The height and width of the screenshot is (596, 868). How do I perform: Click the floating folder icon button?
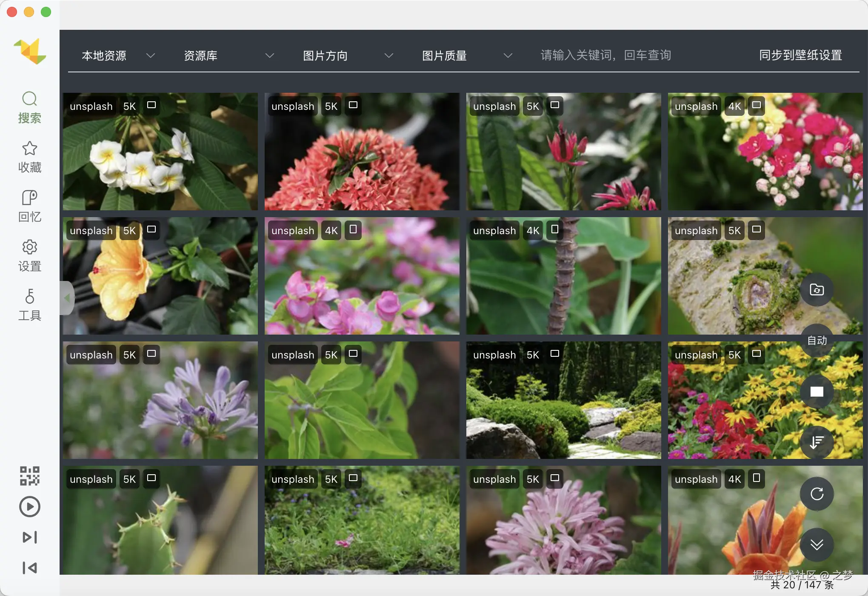pos(817,289)
